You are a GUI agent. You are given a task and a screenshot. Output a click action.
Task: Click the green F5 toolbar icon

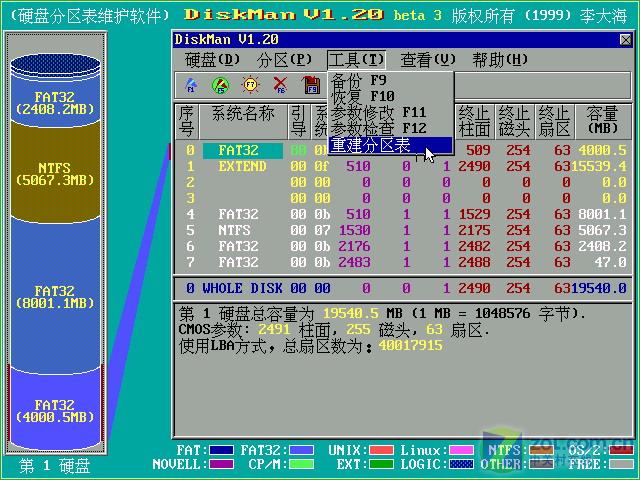pos(221,85)
